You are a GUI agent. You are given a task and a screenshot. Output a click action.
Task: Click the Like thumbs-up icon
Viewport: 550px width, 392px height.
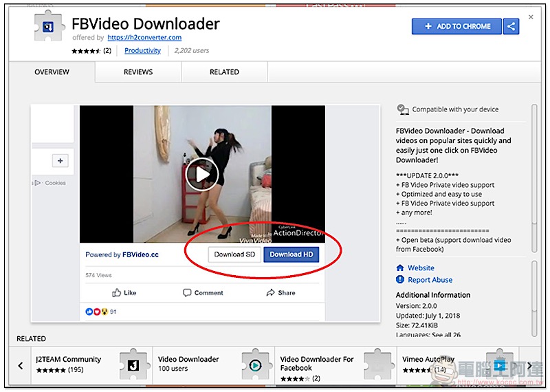(x=116, y=292)
